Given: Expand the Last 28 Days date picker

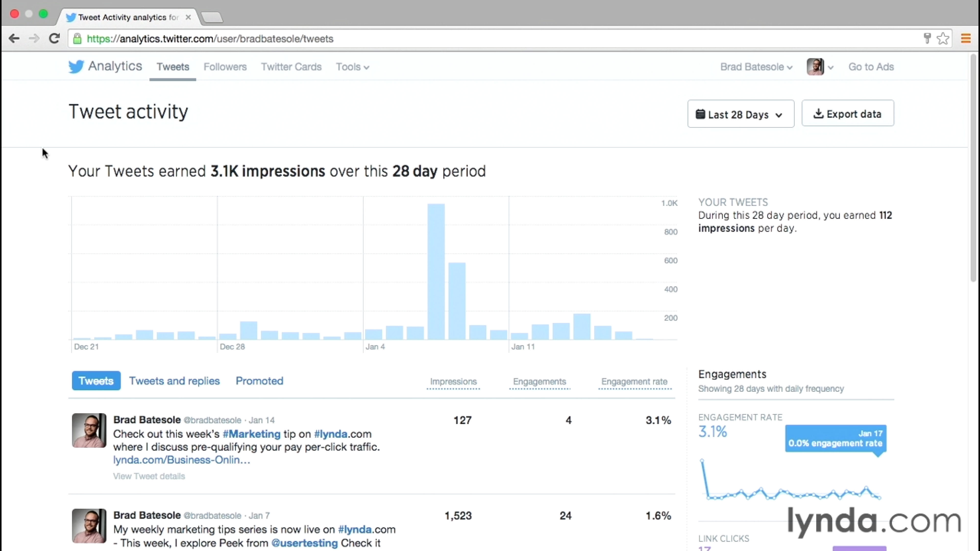Looking at the screenshot, I should (x=740, y=114).
